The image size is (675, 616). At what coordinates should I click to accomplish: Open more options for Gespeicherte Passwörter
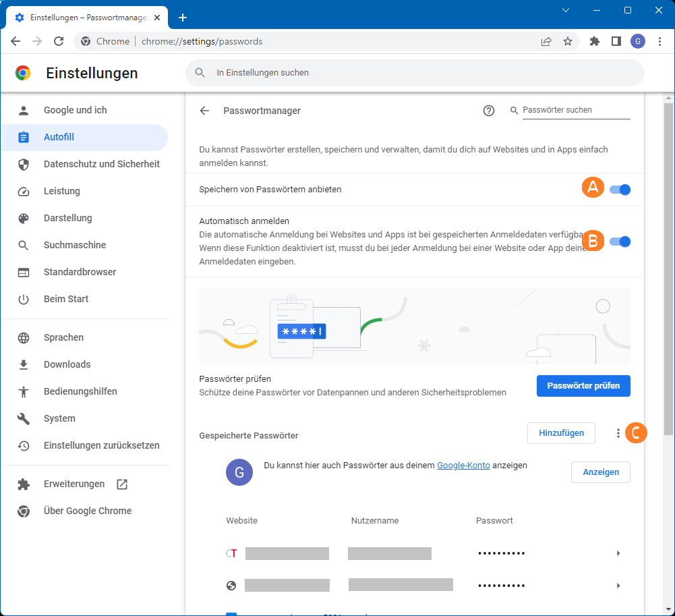[618, 433]
